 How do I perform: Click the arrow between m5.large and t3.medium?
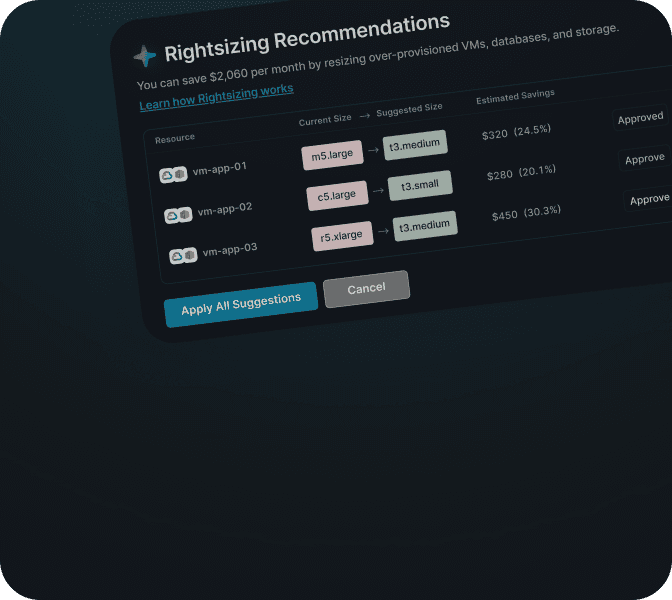pyautogui.click(x=373, y=150)
